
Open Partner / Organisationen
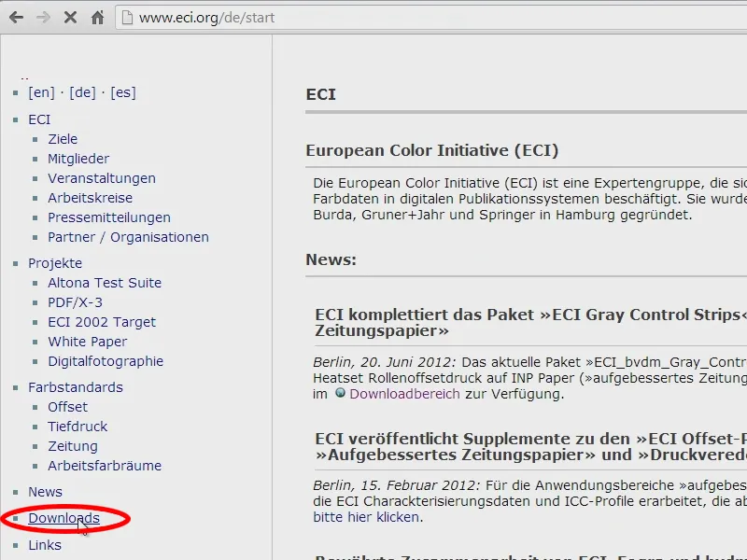pyautogui.click(x=128, y=237)
